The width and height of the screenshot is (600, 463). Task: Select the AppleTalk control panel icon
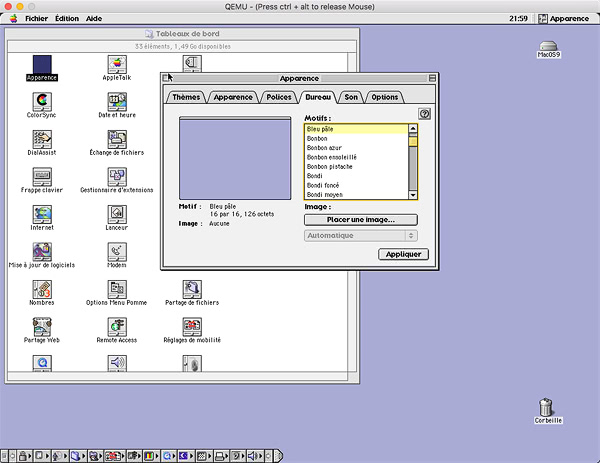pyautogui.click(x=117, y=68)
